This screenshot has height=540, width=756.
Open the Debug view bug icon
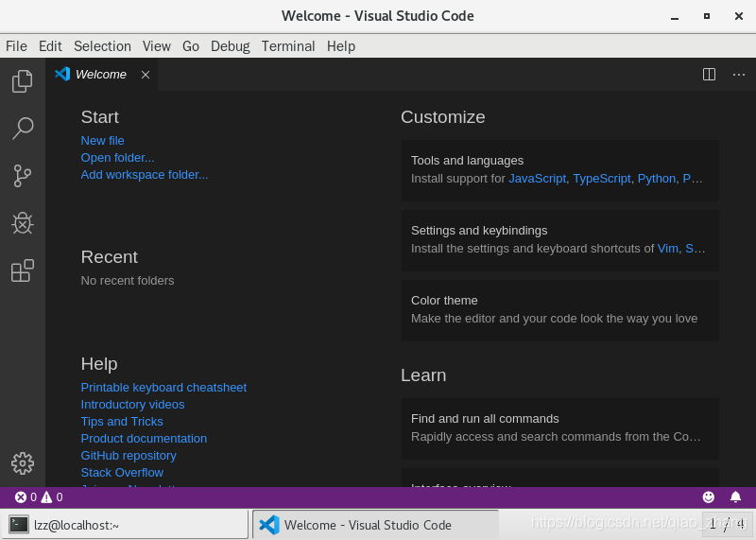tap(22, 223)
